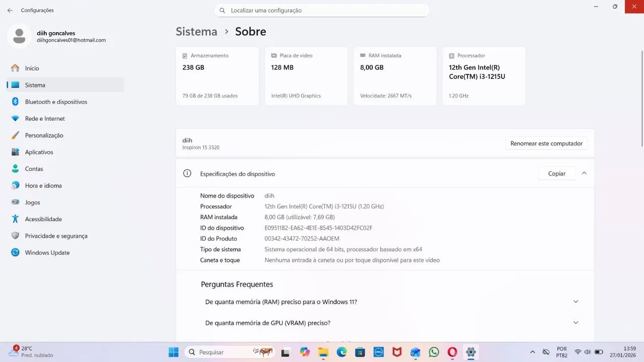Click the Localizar uma configuração search field
Image resolution: width=644 pixels, height=362 pixels.
(x=322, y=11)
